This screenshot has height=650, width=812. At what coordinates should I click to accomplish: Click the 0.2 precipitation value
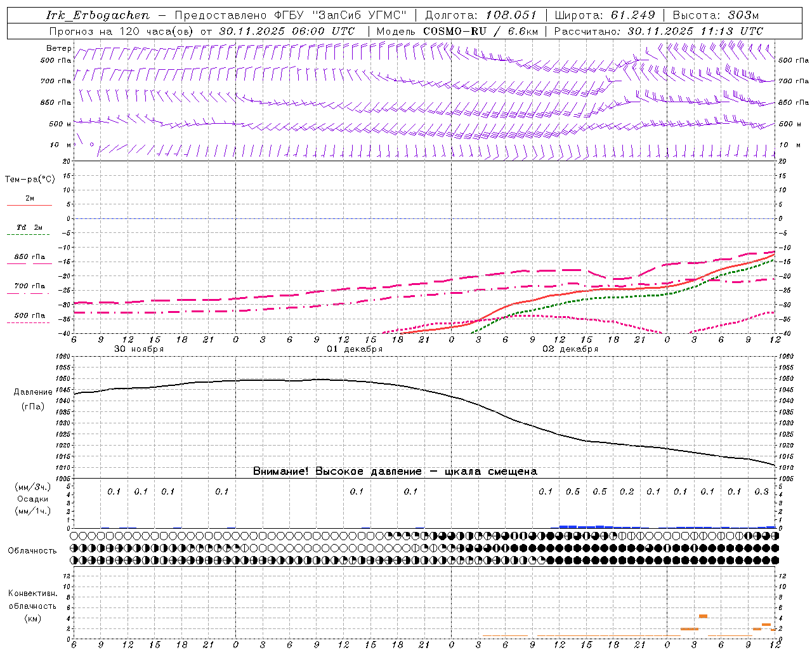click(x=627, y=491)
